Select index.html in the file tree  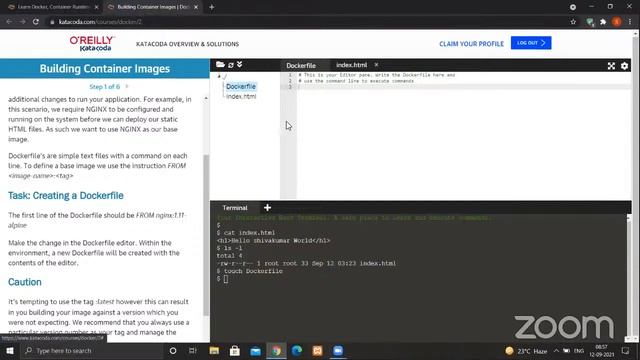pyautogui.click(x=241, y=96)
